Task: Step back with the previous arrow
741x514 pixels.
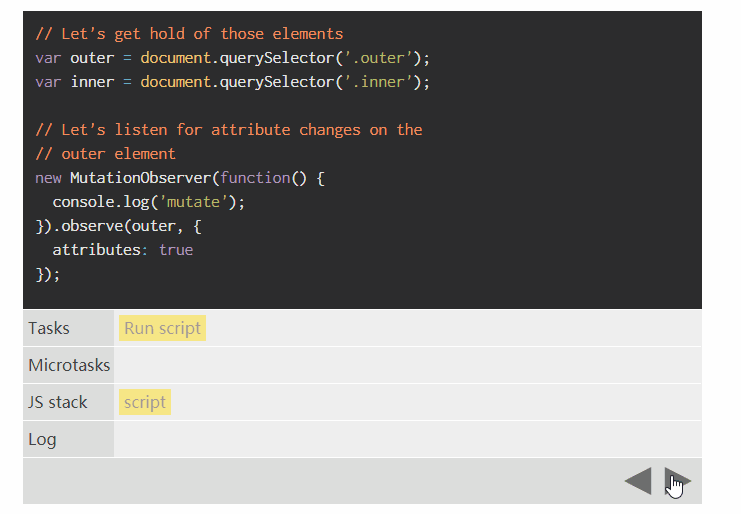Action: [x=638, y=481]
